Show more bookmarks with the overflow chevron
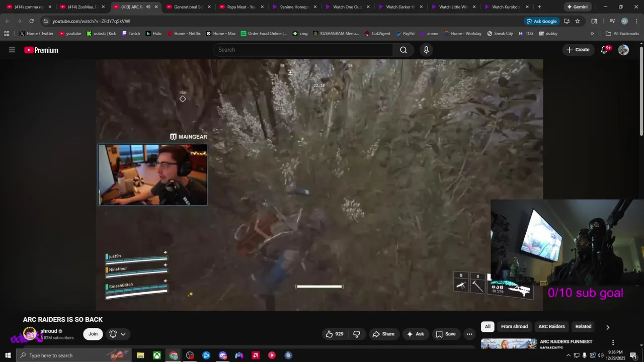The image size is (644, 362). (592, 34)
